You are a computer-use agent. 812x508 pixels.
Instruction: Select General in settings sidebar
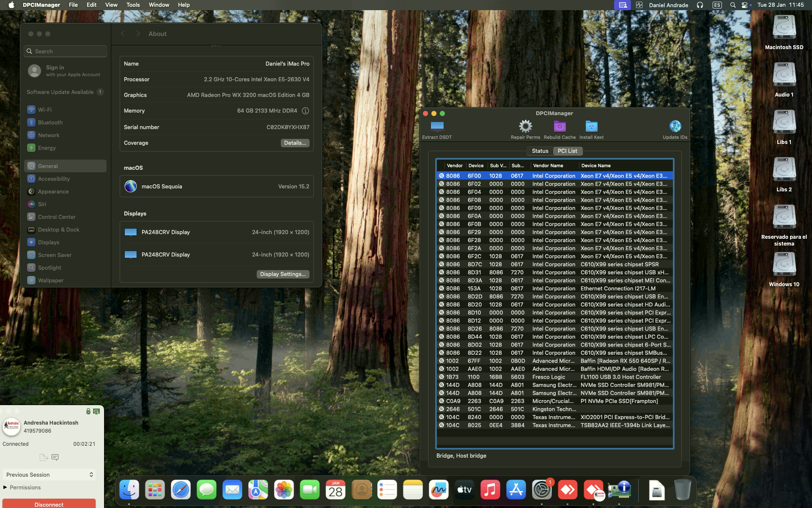65,166
